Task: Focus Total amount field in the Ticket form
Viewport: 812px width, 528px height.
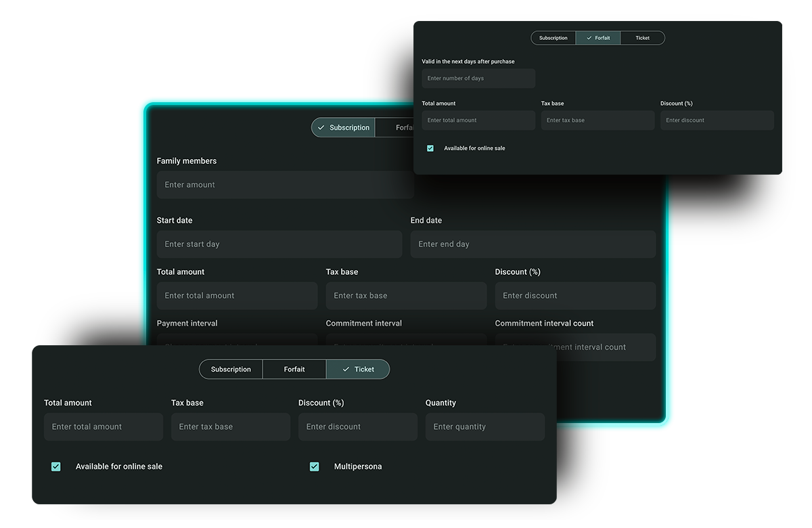Action: 104,427
